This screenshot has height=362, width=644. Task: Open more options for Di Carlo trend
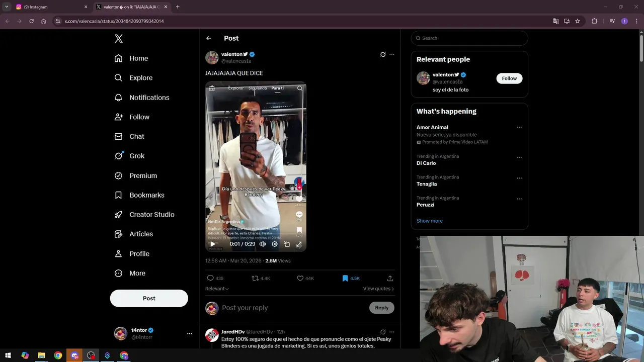(519, 157)
